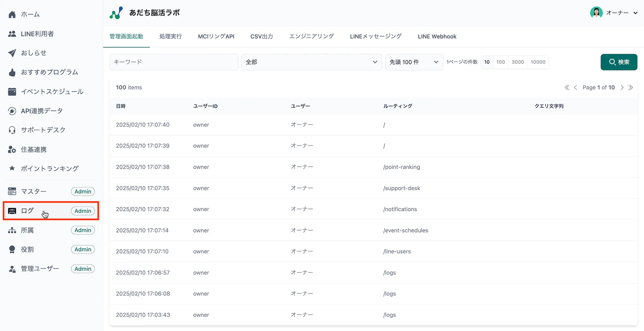
Task: Select the おすすめプログラム thumbs-up icon
Action: [12, 72]
